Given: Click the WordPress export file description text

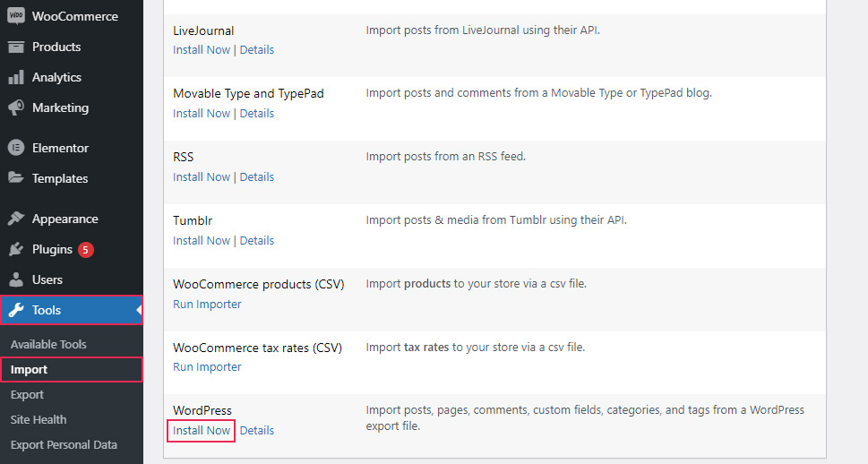Looking at the screenshot, I should (x=585, y=418).
